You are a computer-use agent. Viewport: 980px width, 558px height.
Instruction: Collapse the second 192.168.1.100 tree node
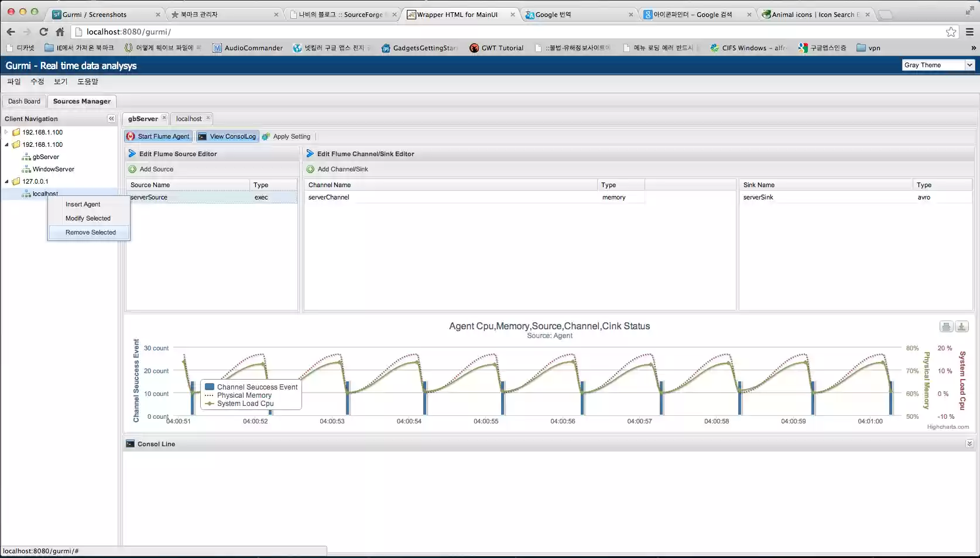tap(6, 144)
